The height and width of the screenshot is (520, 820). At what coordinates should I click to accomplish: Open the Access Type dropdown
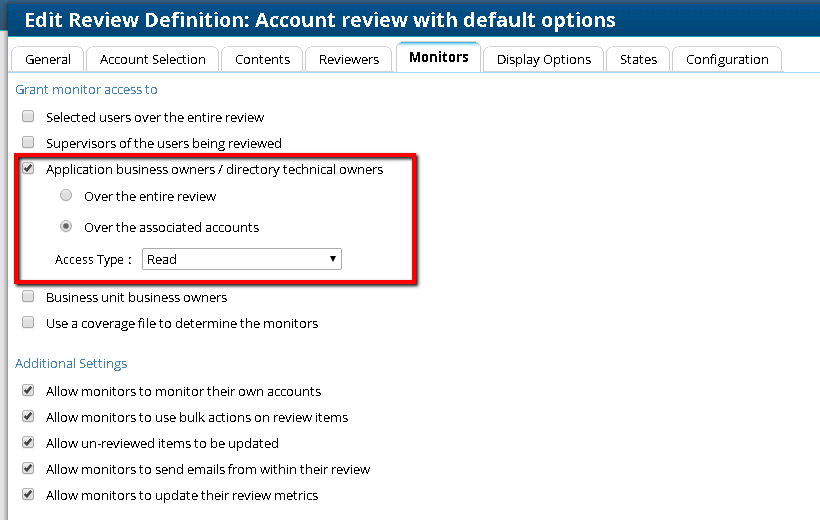[242, 259]
